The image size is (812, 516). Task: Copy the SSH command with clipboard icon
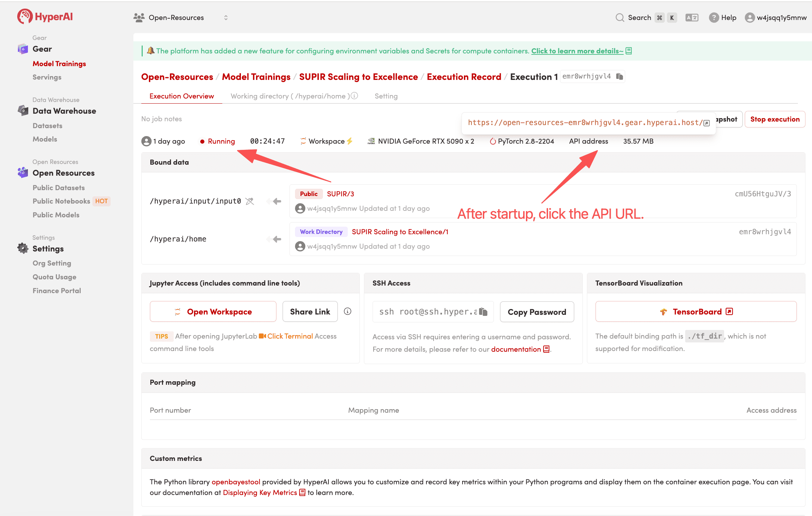click(483, 312)
